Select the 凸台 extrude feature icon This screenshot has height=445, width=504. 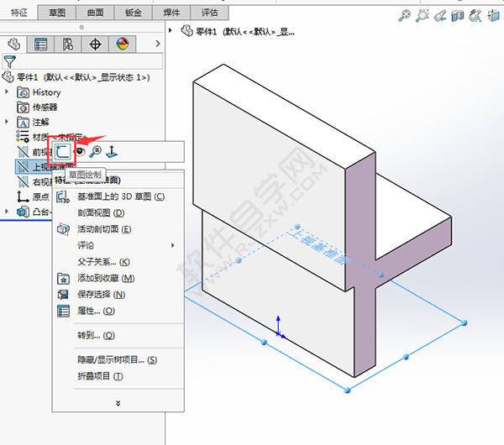click(x=23, y=212)
